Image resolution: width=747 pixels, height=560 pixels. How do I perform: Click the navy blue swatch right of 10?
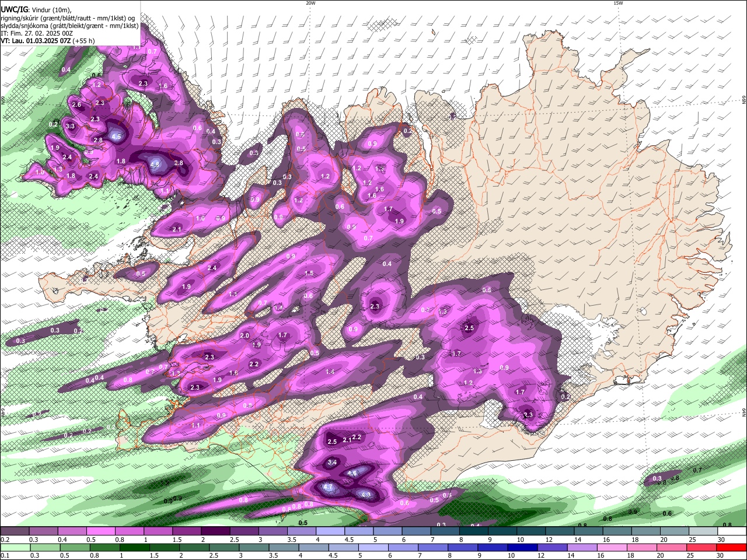point(522,547)
